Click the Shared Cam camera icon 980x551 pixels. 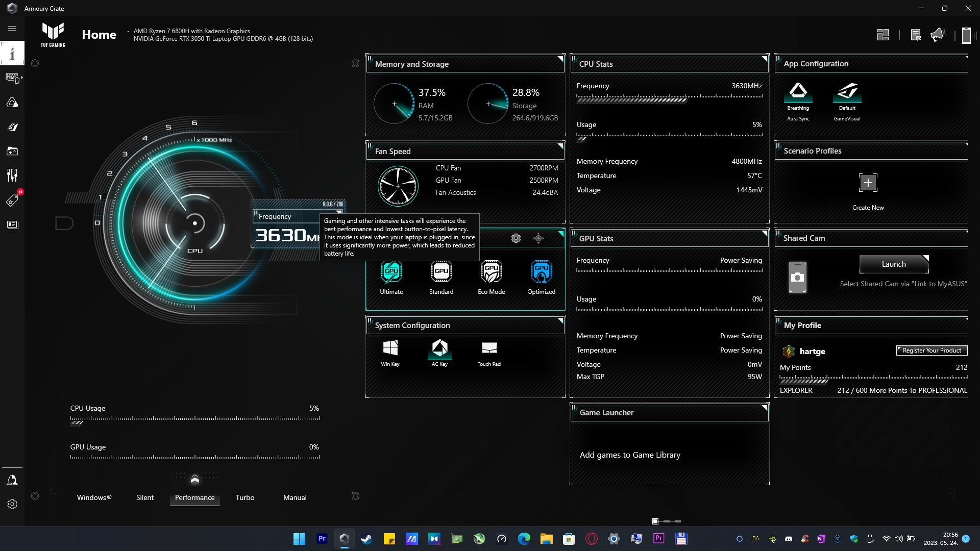click(x=797, y=277)
